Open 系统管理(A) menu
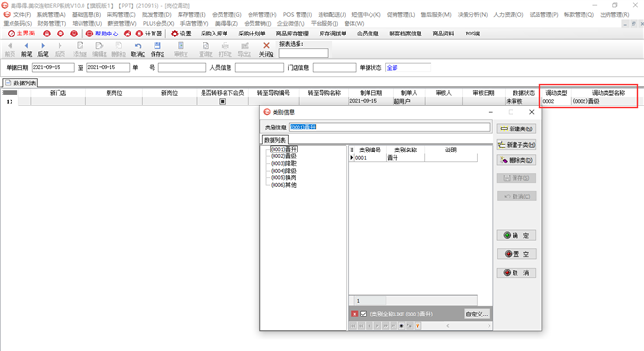 click(51, 14)
